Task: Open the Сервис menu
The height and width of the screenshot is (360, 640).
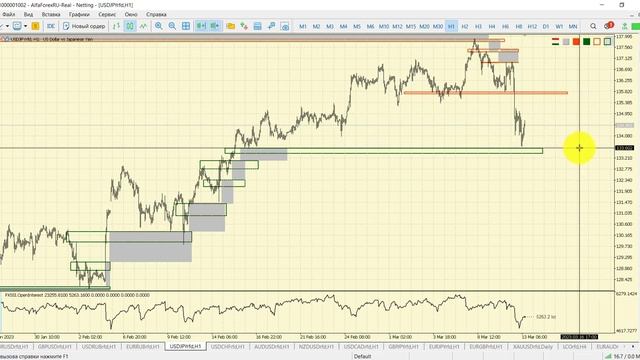Action: point(107,14)
